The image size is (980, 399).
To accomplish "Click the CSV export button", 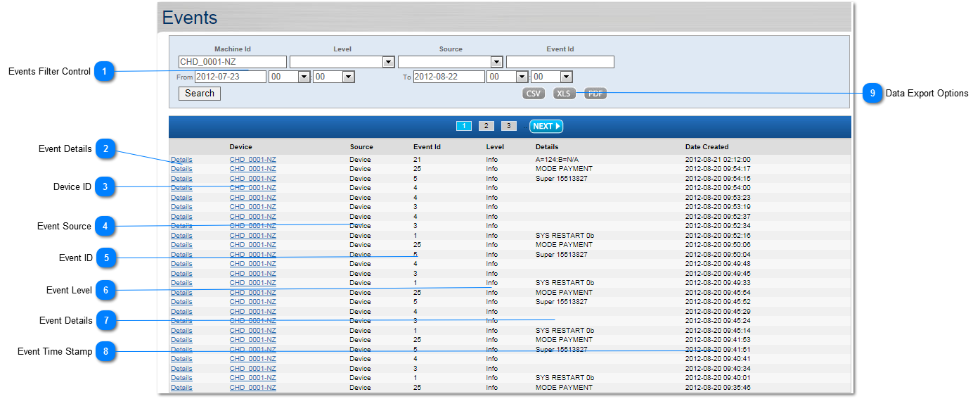I will [x=534, y=94].
